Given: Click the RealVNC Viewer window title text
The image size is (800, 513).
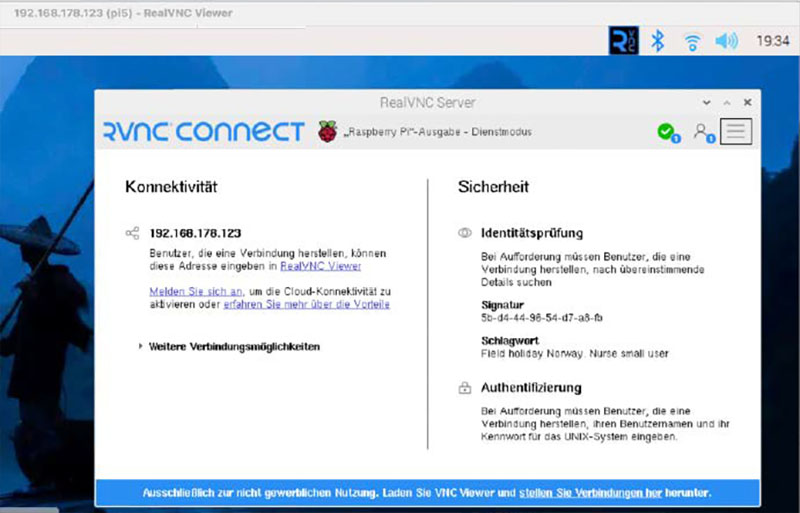Looking at the screenshot, I should tap(123, 13).
